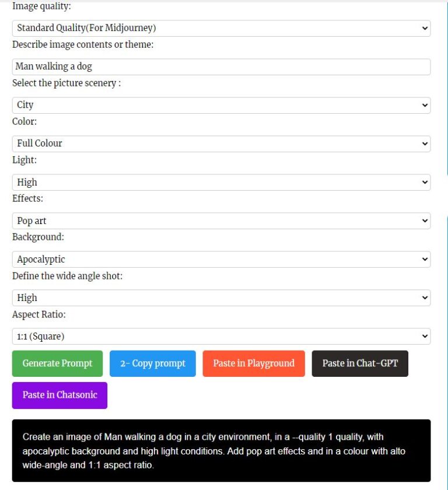Click the green Generate Prompt button
This screenshot has height=490, width=448.
(x=57, y=363)
